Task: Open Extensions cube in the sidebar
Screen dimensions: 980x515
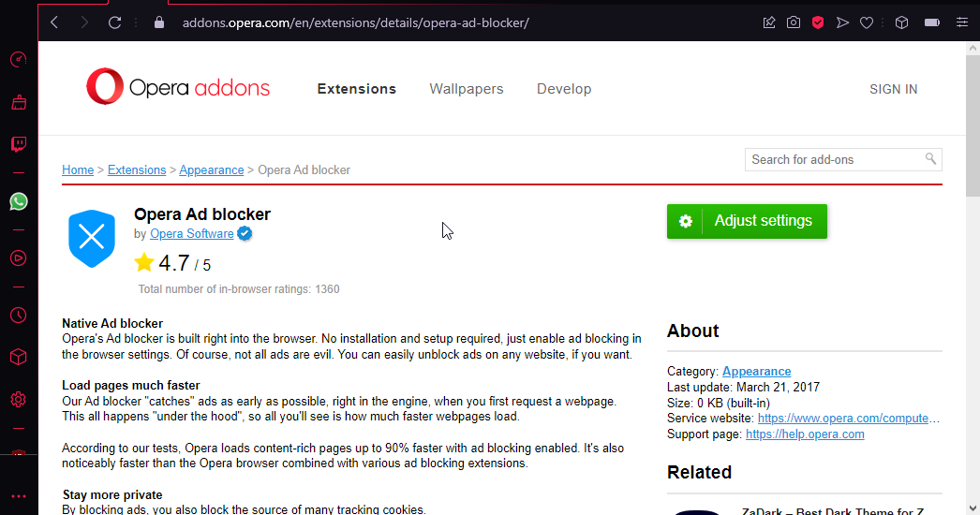Action: point(19,357)
